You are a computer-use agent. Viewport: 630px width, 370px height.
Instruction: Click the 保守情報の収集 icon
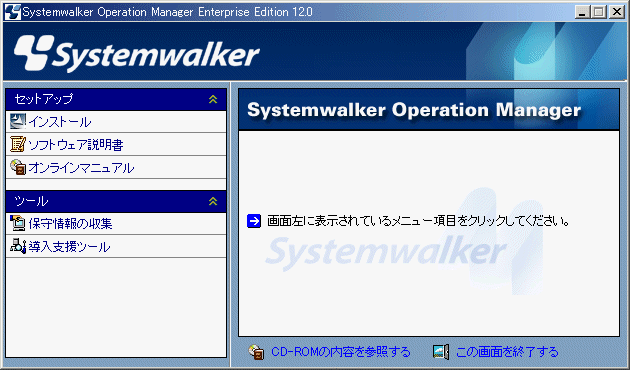[x=18, y=223]
